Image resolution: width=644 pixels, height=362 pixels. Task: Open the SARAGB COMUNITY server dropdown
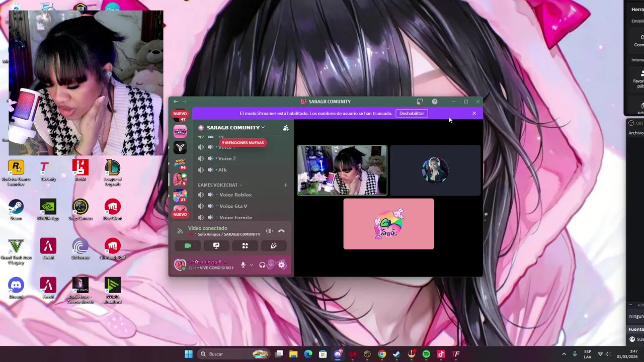click(235, 128)
